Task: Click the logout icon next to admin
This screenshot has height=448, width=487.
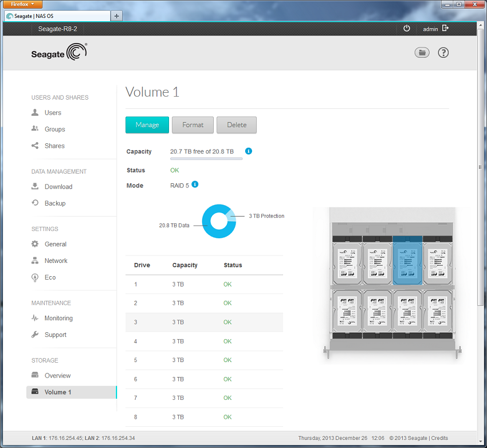Action: pyautogui.click(x=445, y=28)
